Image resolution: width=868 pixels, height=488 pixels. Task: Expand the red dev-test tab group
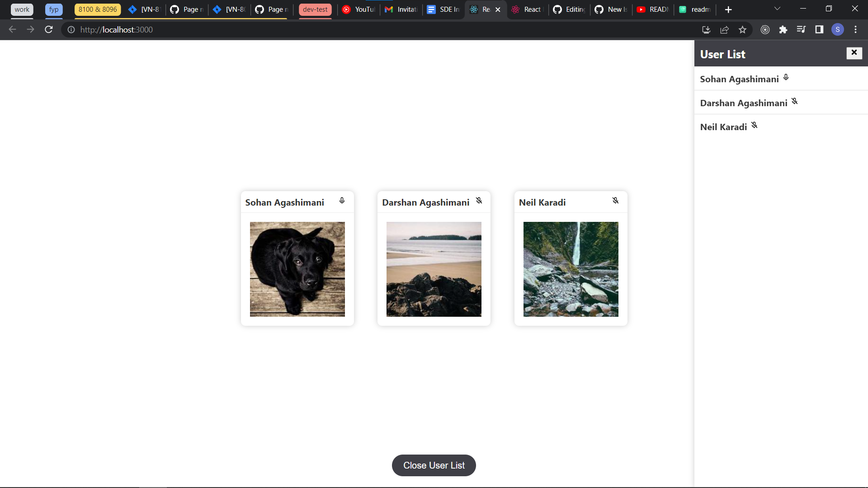coord(315,9)
